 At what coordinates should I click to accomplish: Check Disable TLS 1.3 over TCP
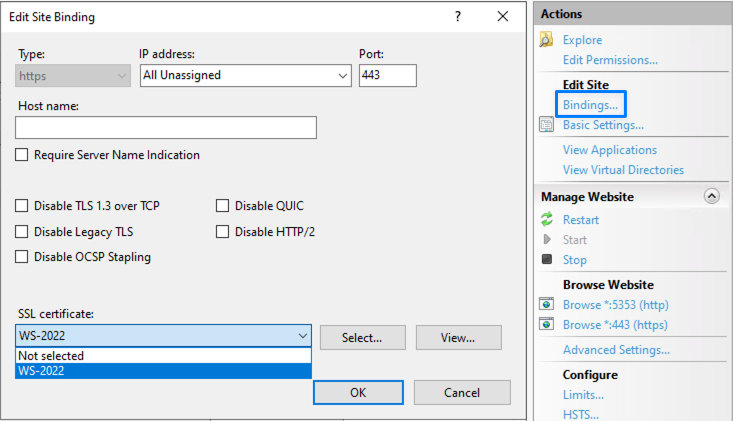(x=22, y=206)
